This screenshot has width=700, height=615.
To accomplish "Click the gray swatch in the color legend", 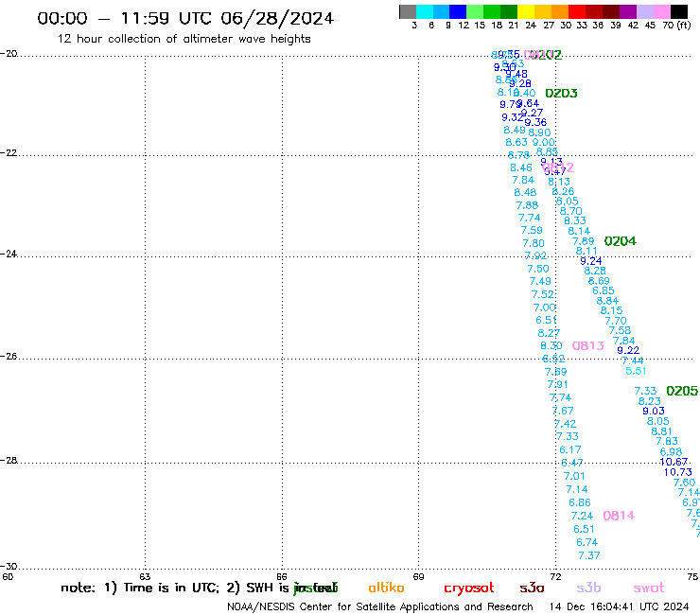I will coord(408,11).
